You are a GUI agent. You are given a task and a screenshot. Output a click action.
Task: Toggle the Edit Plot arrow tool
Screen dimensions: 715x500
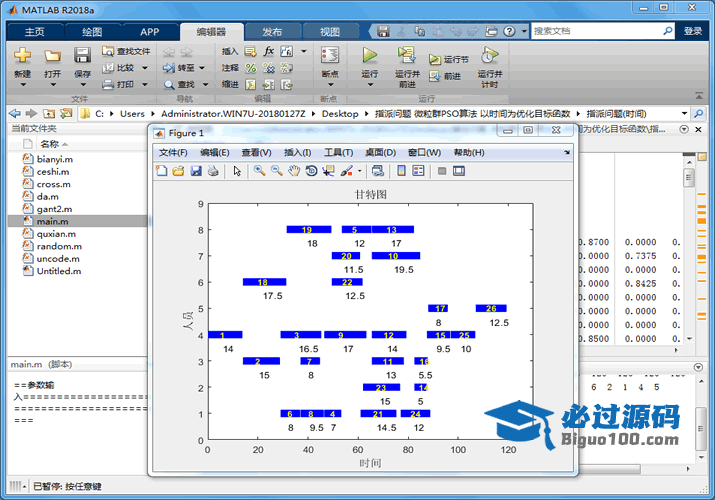pyautogui.click(x=237, y=171)
